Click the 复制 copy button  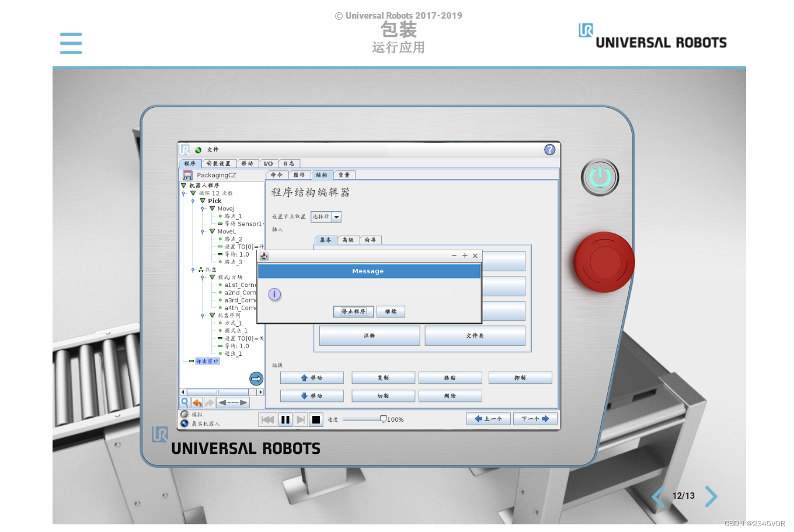point(383,378)
